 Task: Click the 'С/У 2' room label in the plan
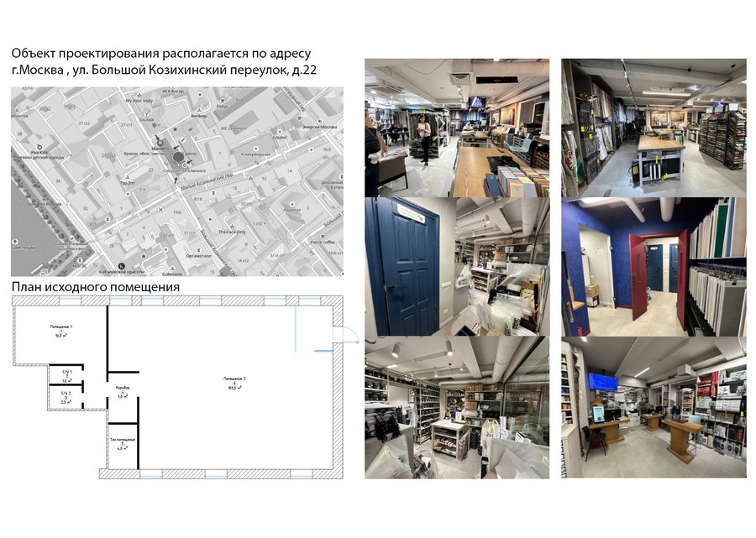tap(66, 393)
